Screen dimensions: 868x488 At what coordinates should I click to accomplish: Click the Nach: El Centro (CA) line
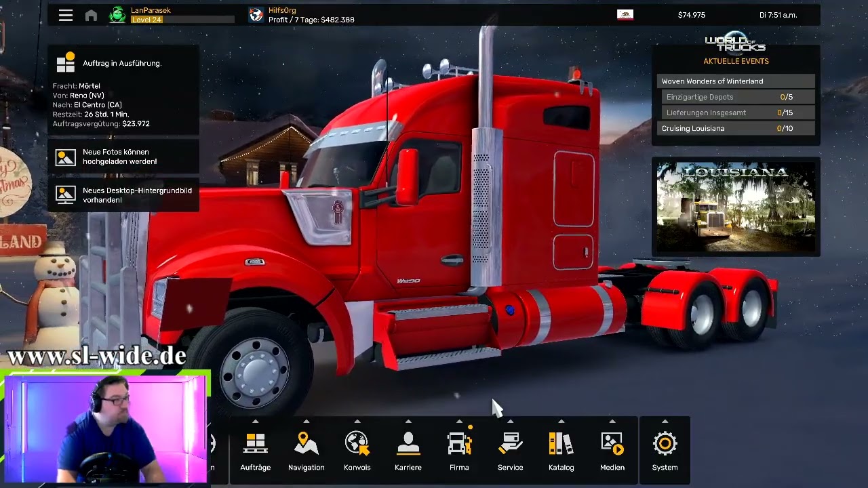pyautogui.click(x=87, y=105)
